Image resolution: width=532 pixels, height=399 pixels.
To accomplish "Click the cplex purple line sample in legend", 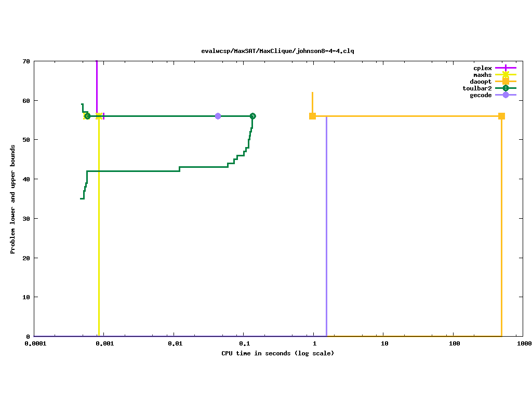I will click(x=506, y=68).
